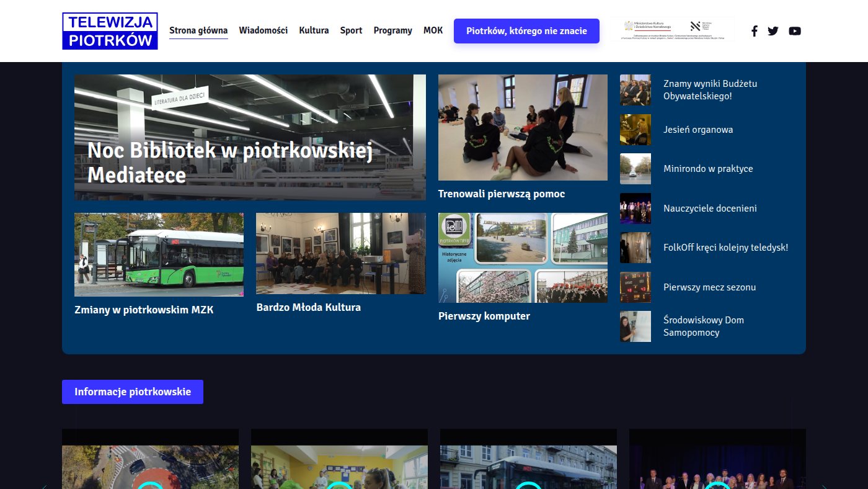Open the Wiadomości menu item

263,30
